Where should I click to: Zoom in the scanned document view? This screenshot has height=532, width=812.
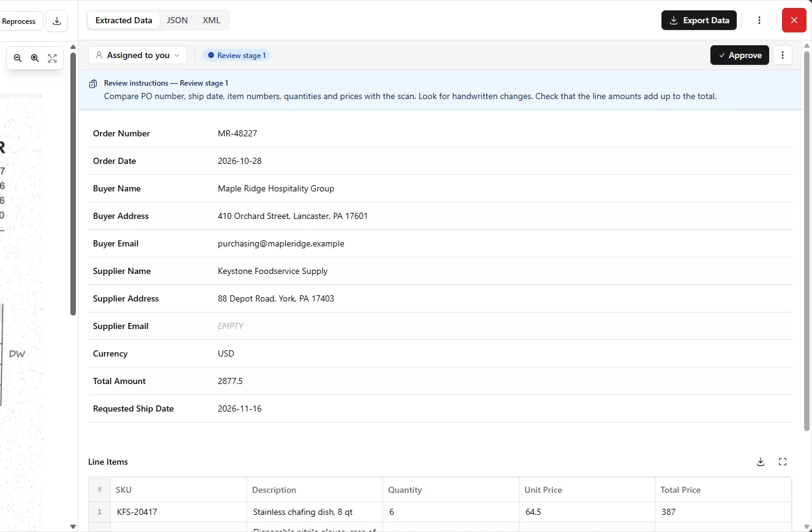35,58
